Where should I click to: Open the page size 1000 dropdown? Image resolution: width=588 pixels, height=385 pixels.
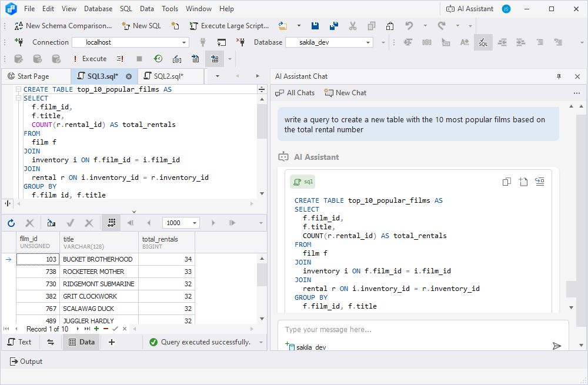pyautogui.click(x=194, y=222)
